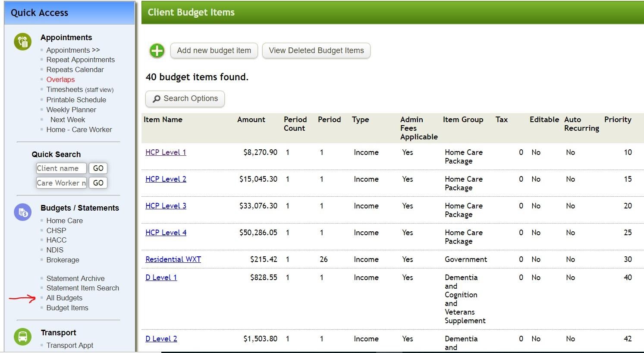Open All Budgets from the sidebar

click(x=64, y=298)
